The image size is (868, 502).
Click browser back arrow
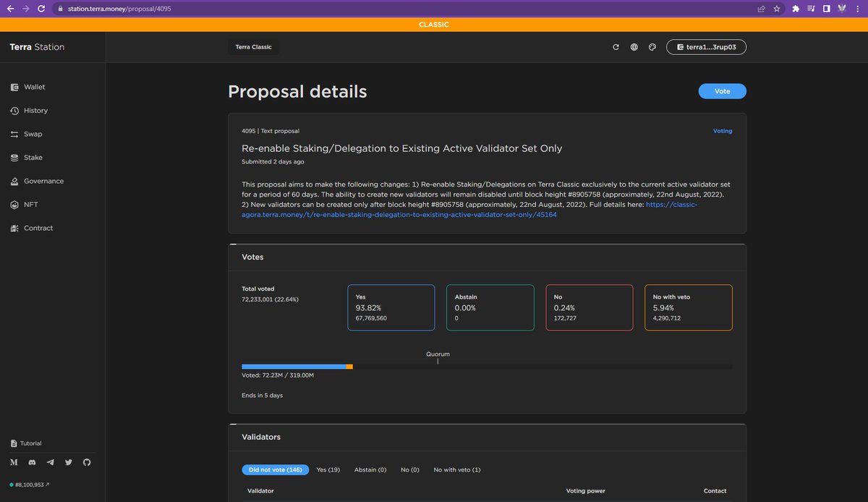(10, 9)
